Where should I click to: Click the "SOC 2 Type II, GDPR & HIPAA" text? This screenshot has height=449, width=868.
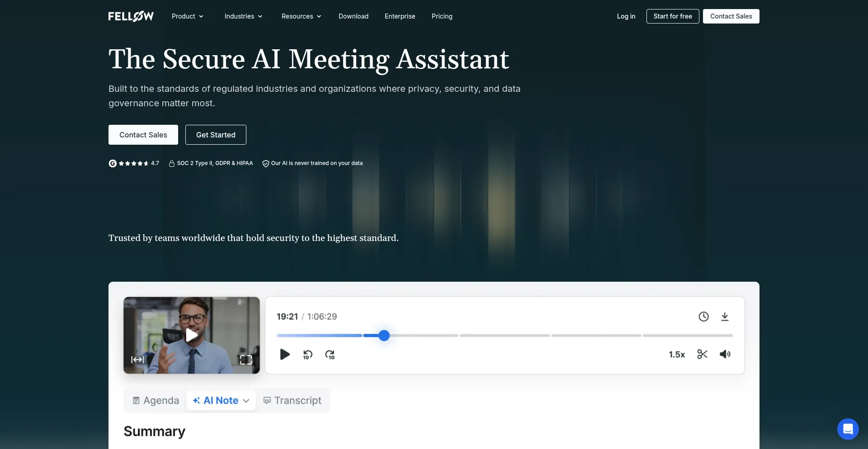[215, 163]
